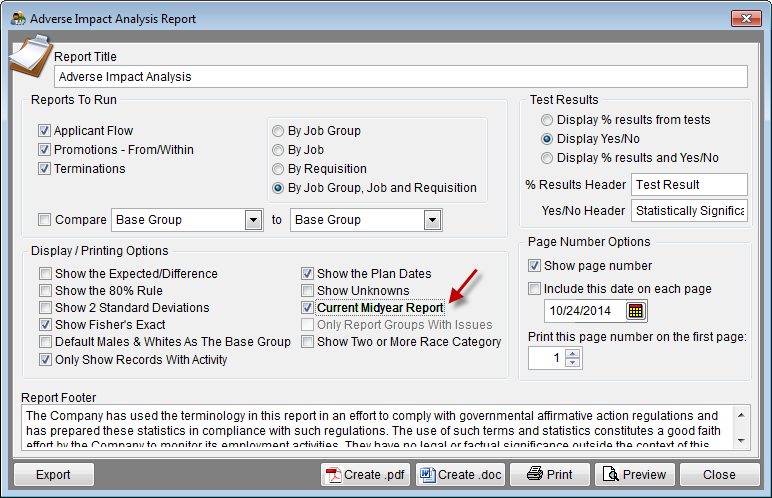Edit the % Results Header field
Screen dimensions: 772x498
(689, 185)
